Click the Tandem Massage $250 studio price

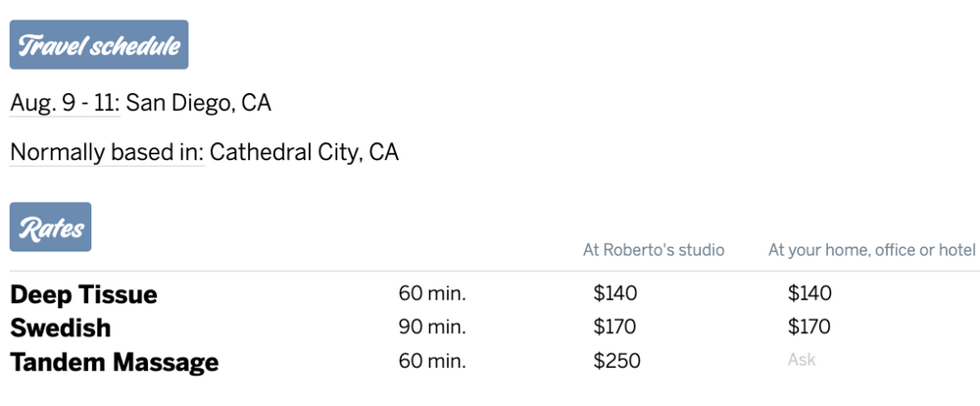617,361
